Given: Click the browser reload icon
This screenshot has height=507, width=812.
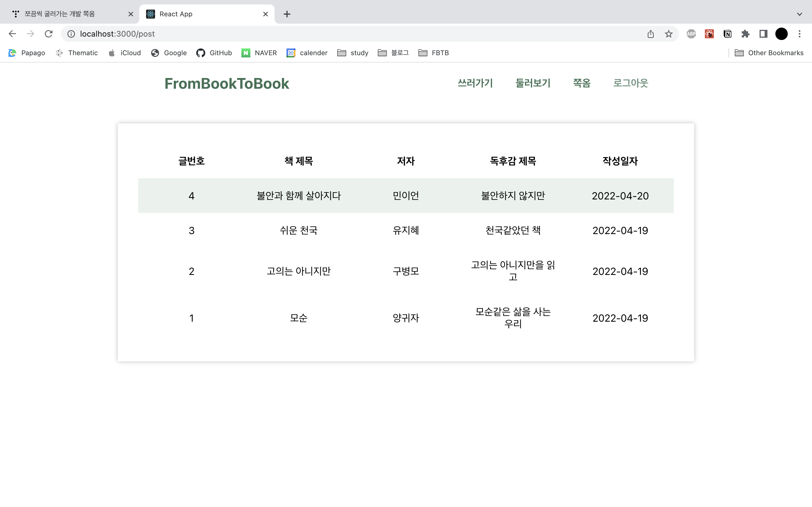Looking at the screenshot, I should click(x=49, y=34).
